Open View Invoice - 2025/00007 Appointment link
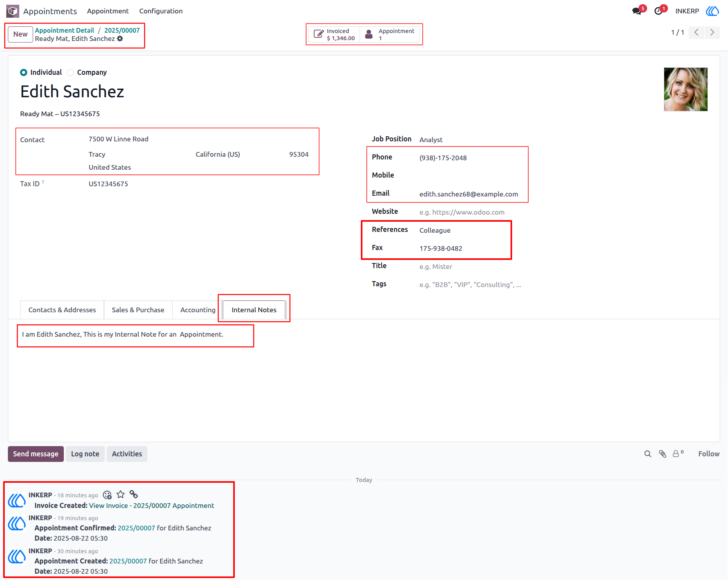Screen dimensions: 728x580 point(152,506)
